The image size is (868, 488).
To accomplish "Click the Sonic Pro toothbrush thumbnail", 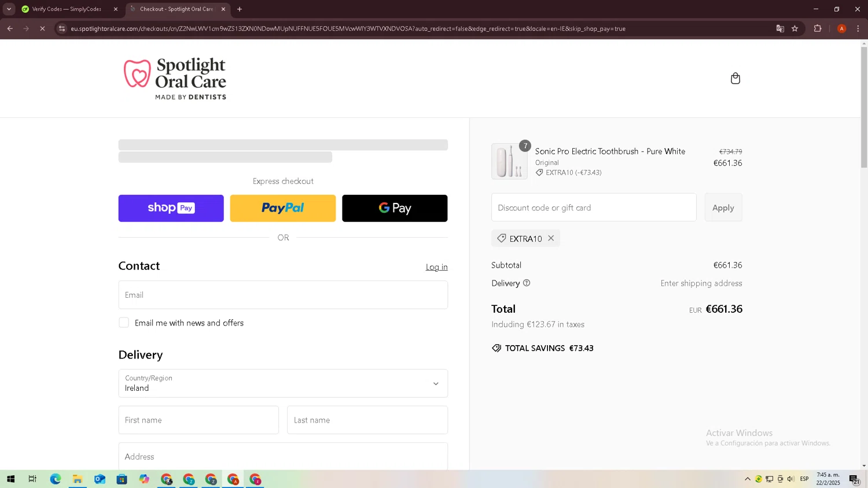I will click(509, 161).
